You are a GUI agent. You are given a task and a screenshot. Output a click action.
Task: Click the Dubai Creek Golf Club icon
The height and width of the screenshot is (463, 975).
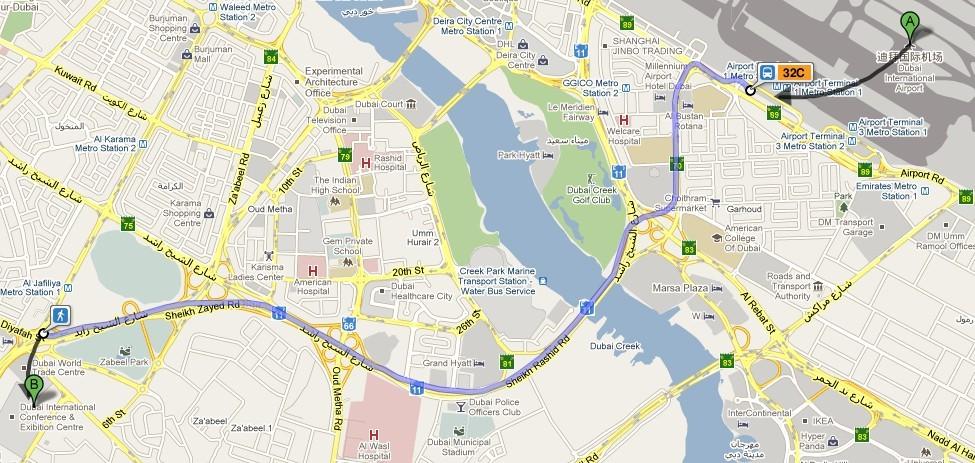tap(590, 178)
